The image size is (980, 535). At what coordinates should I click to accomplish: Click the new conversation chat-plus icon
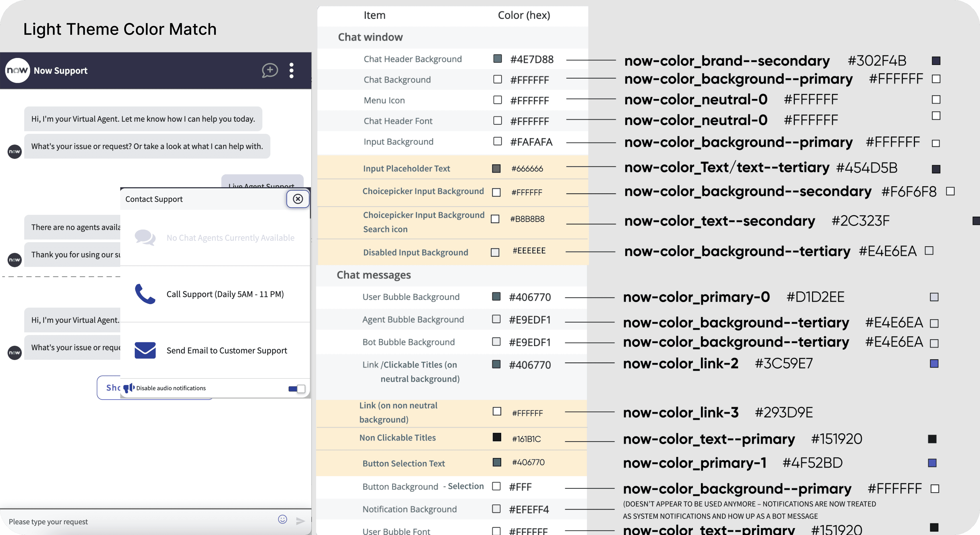pyautogui.click(x=270, y=70)
